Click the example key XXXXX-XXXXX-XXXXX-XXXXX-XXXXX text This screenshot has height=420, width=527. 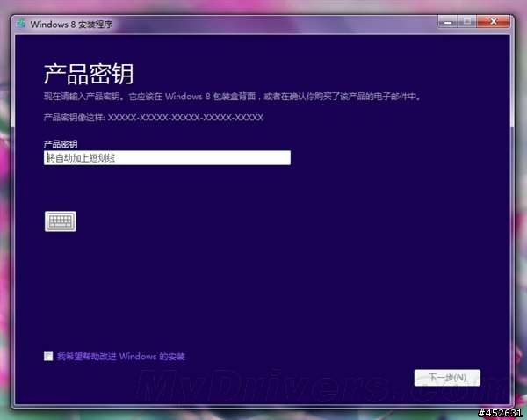tap(185, 118)
